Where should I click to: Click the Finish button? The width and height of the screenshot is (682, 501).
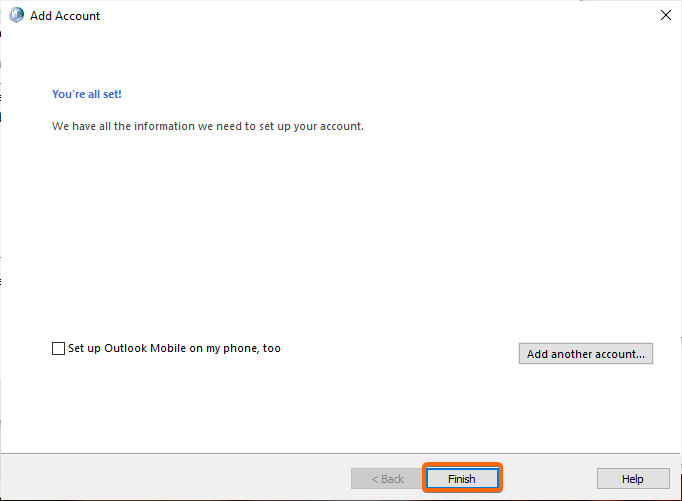click(462, 478)
